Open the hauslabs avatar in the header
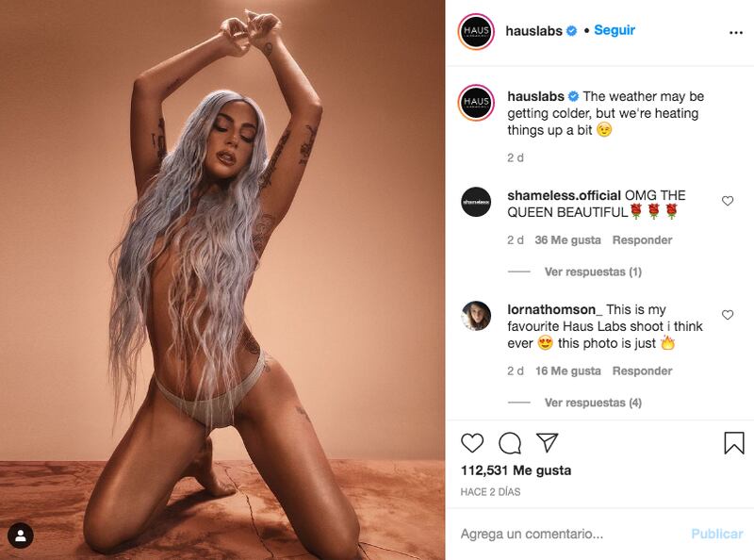 point(476,32)
